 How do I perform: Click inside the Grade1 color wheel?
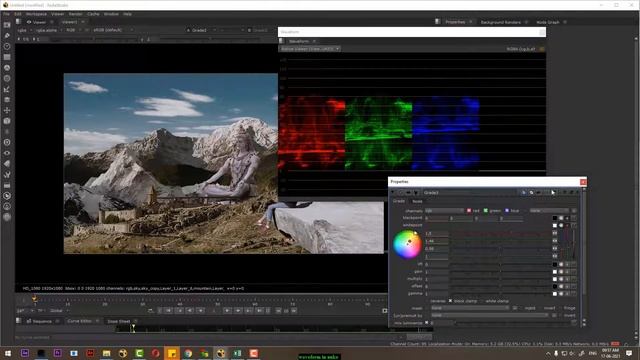point(407,244)
